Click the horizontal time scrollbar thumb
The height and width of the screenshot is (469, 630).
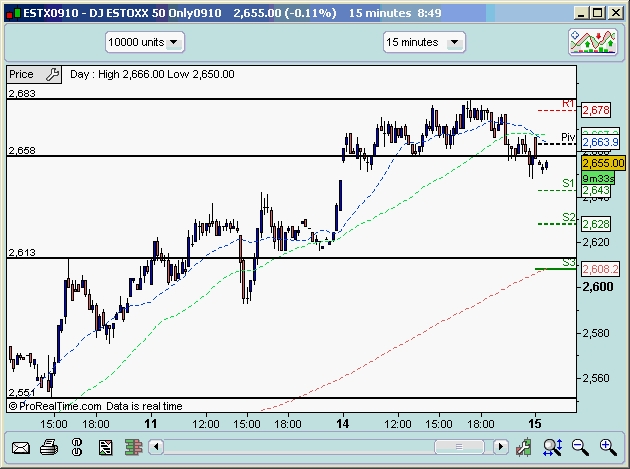tap(459, 446)
